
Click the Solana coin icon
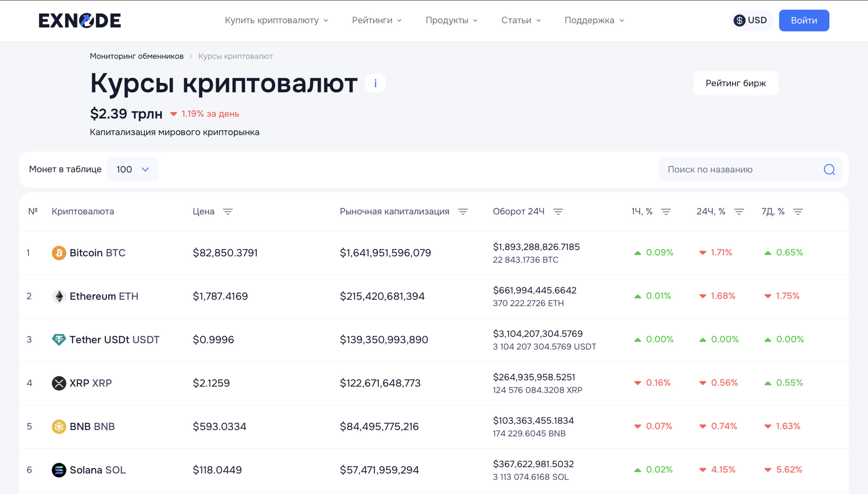point(59,470)
